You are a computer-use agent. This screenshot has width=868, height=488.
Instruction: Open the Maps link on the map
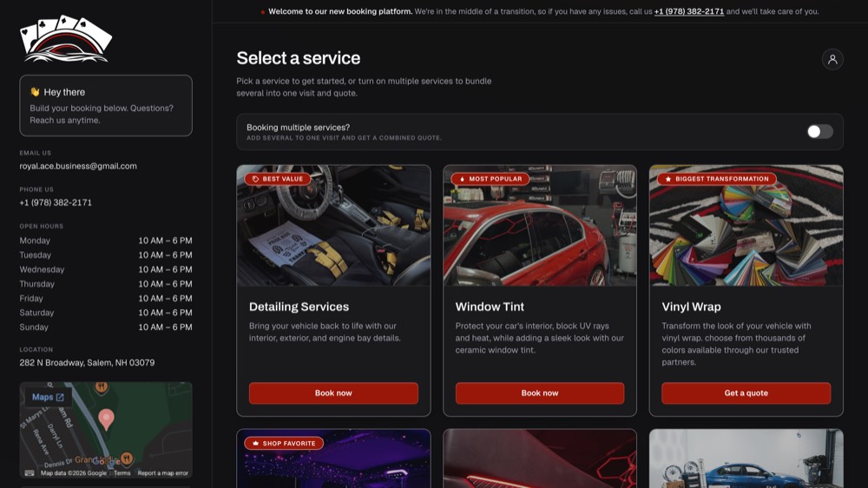click(x=48, y=397)
